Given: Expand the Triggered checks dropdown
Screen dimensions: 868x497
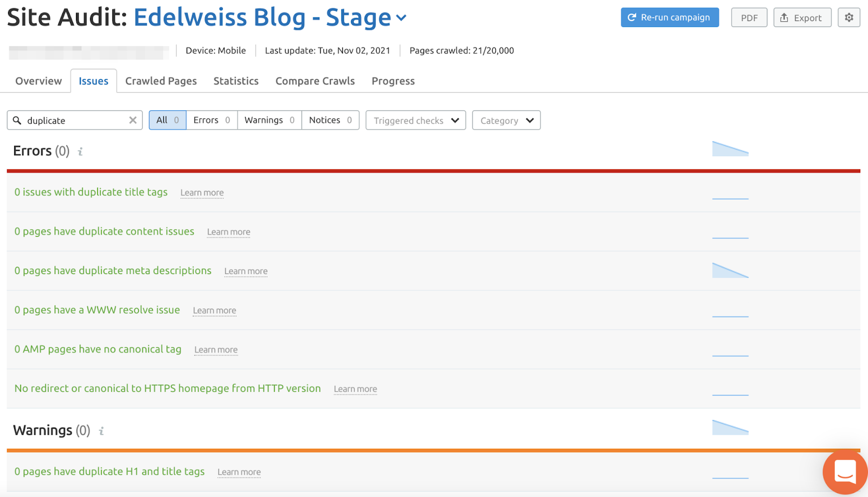Looking at the screenshot, I should click(x=416, y=120).
